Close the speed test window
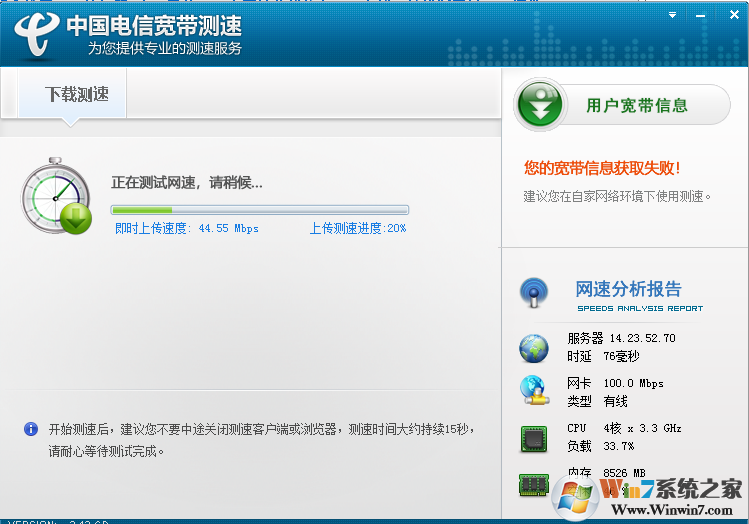 click(x=734, y=15)
